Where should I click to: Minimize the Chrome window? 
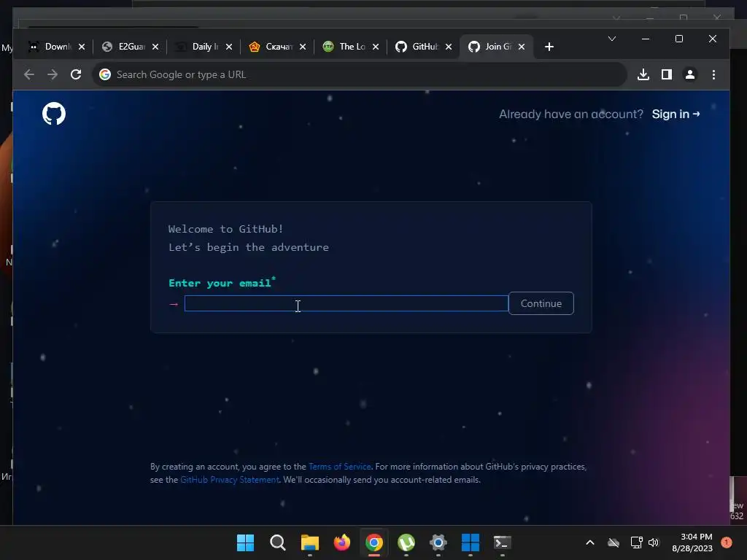(x=646, y=39)
